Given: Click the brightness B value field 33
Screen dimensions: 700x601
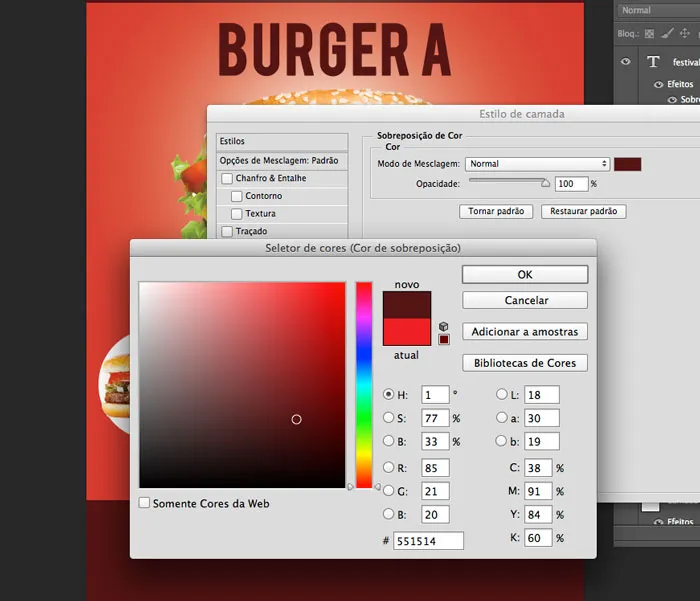Looking at the screenshot, I should point(435,441).
